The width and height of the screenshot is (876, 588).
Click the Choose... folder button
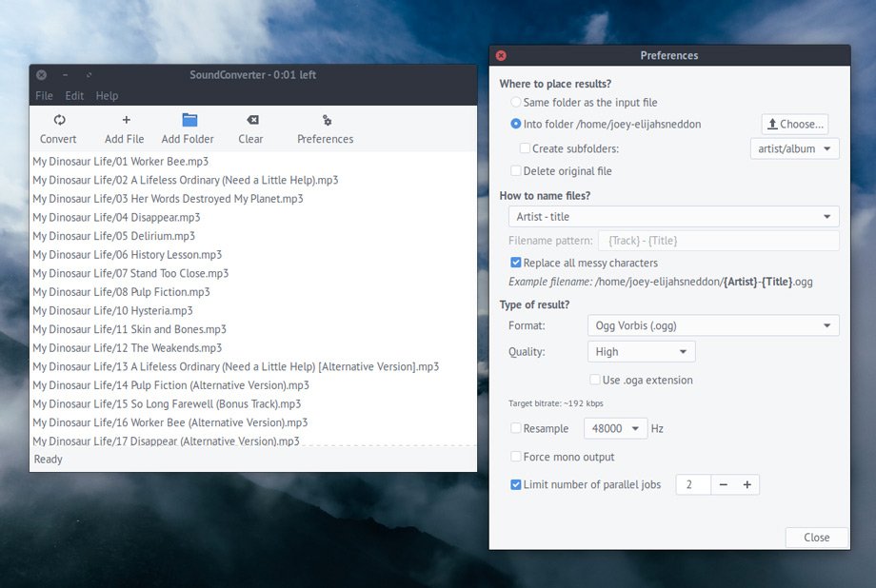pos(795,124)
